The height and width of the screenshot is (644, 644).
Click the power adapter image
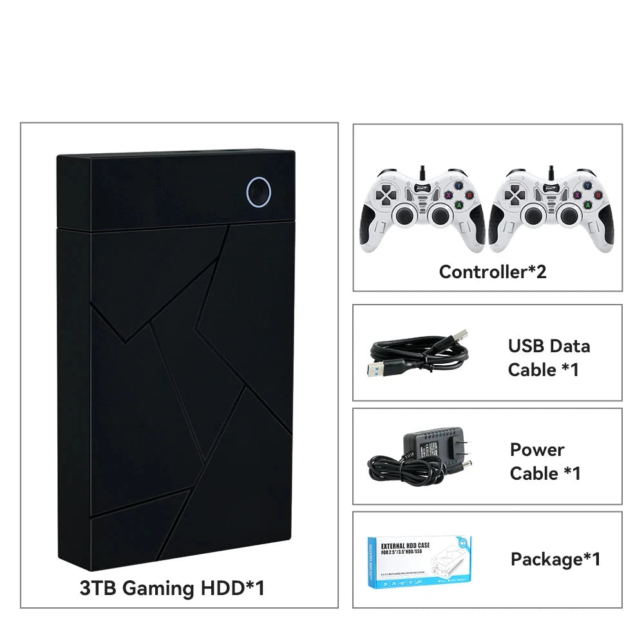coord(420,455)
